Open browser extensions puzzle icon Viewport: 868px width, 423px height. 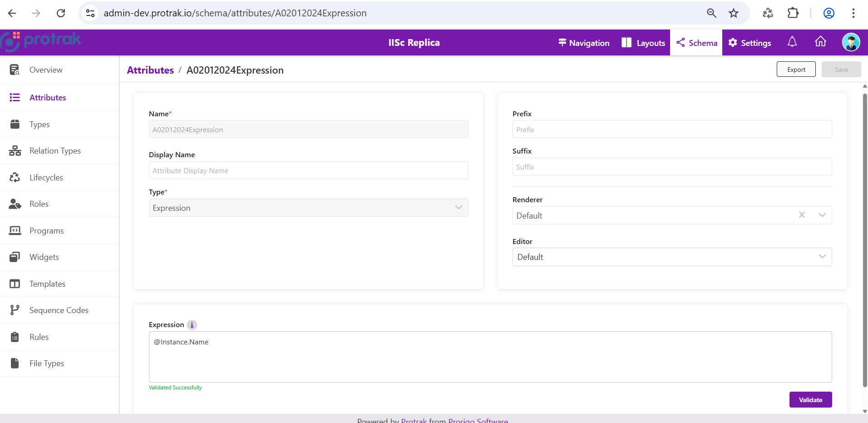[793, 13]
